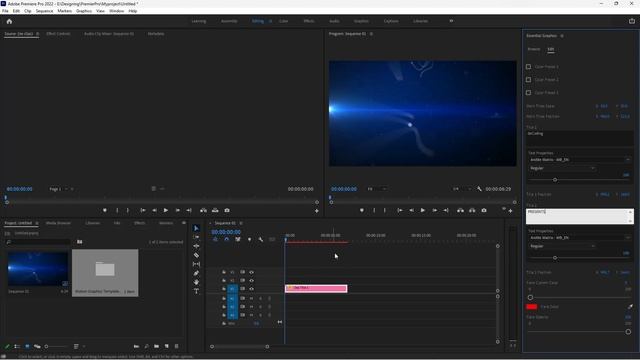Image resolution: width=640 pixels, height=360 pixels.
Task: Select the Selection tool arrow
Action: (196, 228)
